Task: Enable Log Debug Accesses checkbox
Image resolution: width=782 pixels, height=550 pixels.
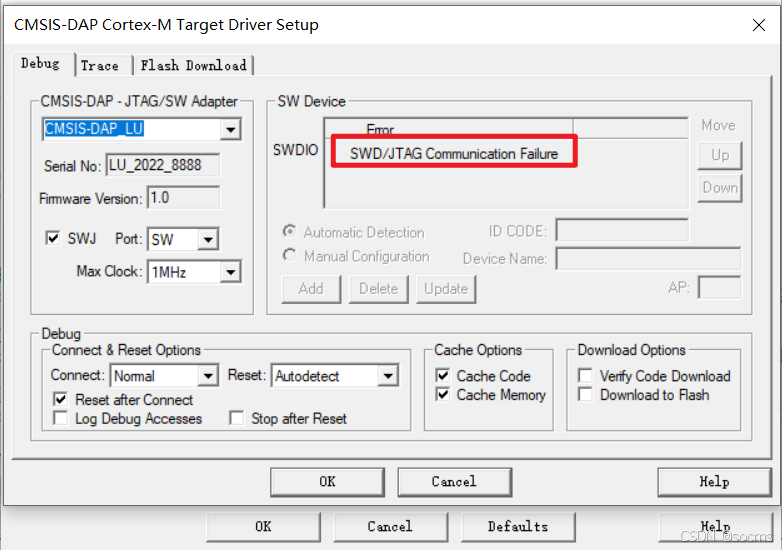Action: [x=60, y=418]
